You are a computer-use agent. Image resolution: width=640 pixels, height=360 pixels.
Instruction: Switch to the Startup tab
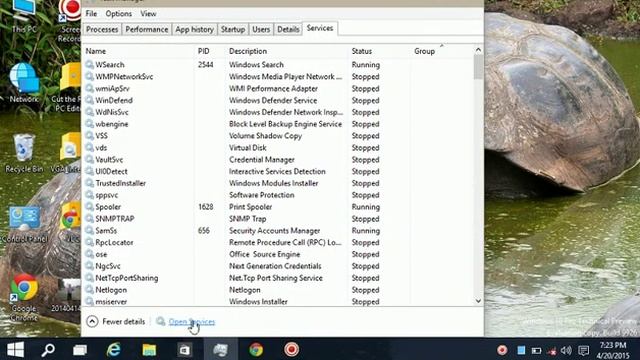(233, 29)
